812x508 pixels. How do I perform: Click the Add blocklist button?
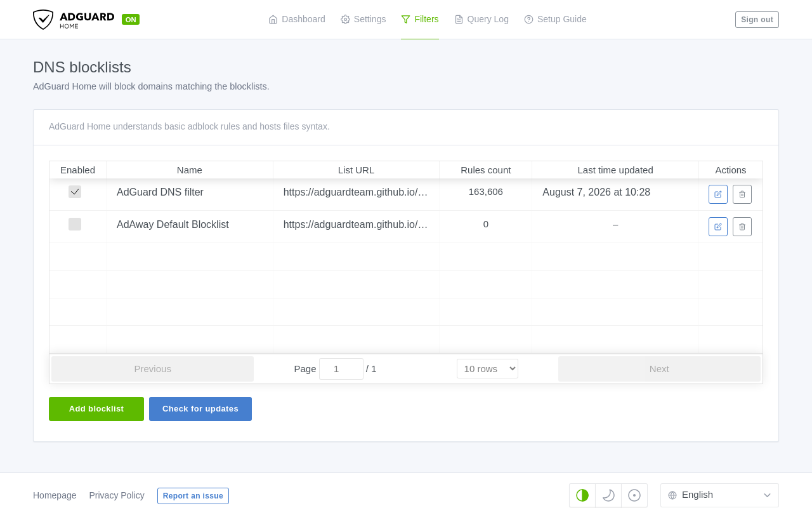pyautogui.click(x=96, y=409)
